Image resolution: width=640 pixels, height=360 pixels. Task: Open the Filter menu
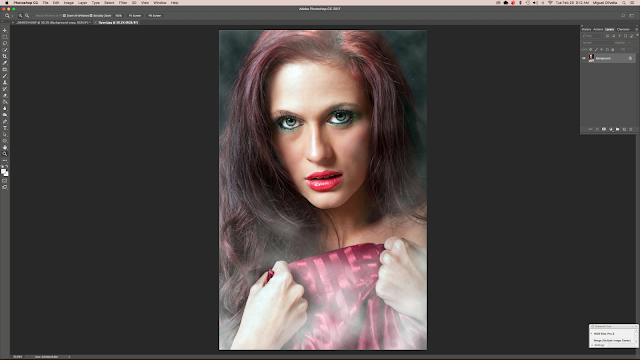123,2
